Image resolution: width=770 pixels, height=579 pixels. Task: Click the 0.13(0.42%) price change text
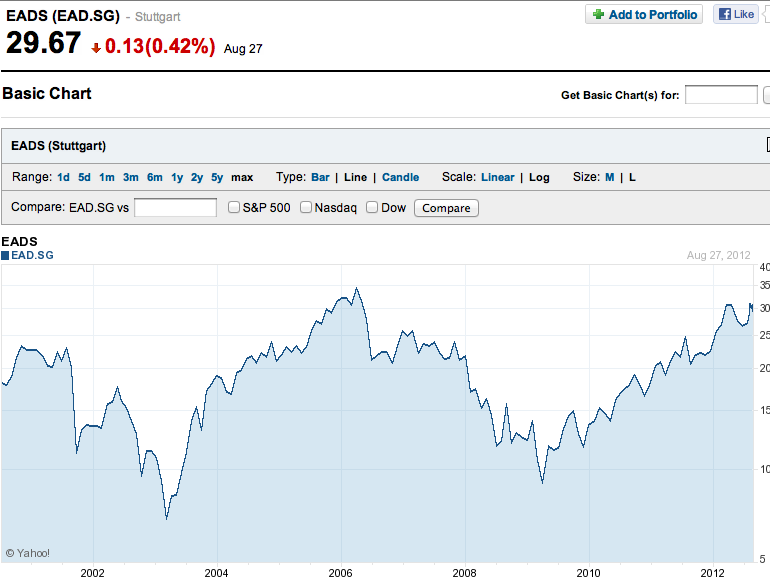tap(160, 46)
